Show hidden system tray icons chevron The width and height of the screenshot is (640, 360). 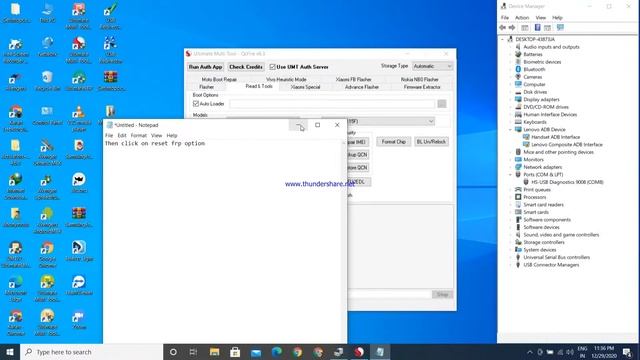coord(530,352)
